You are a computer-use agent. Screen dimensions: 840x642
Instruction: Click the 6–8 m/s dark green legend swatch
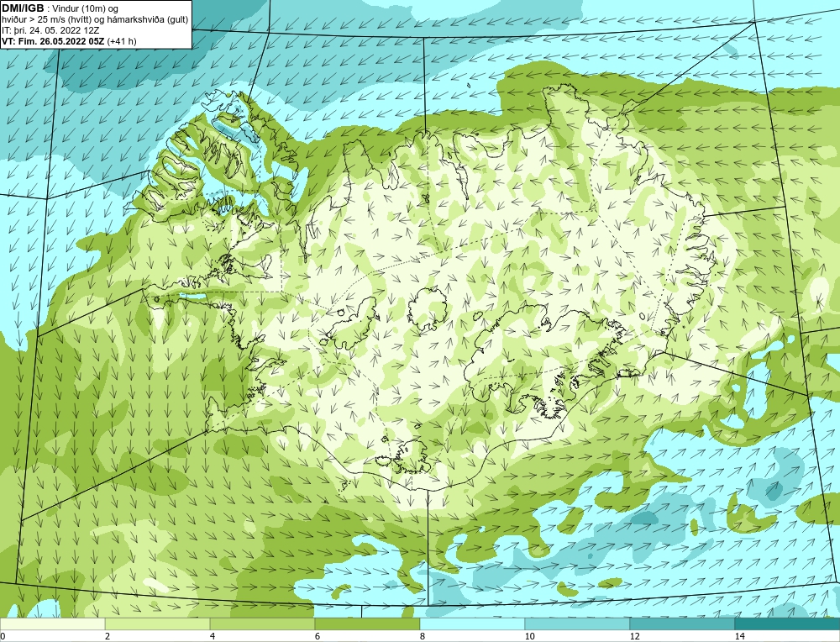[367, 624]
